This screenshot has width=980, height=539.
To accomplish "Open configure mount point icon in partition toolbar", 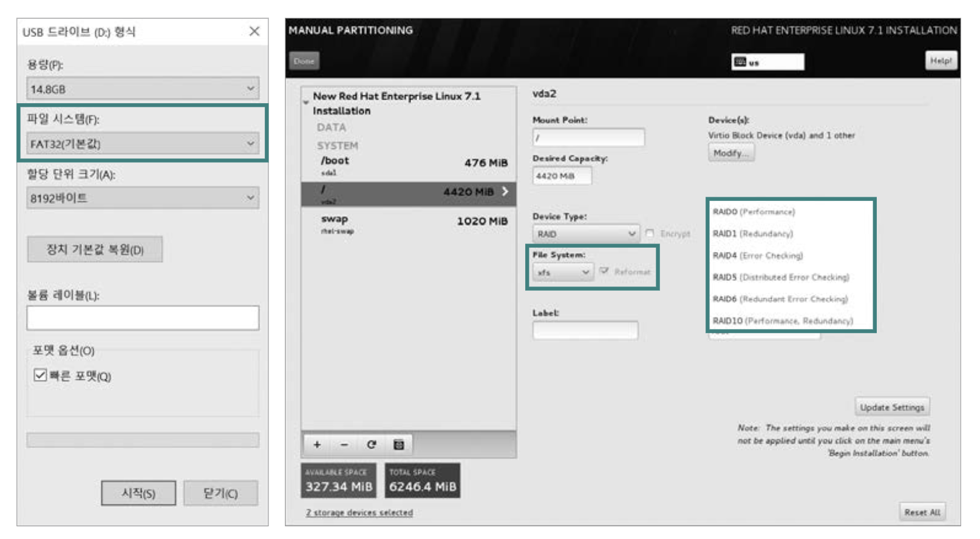I will pos(398,445).
